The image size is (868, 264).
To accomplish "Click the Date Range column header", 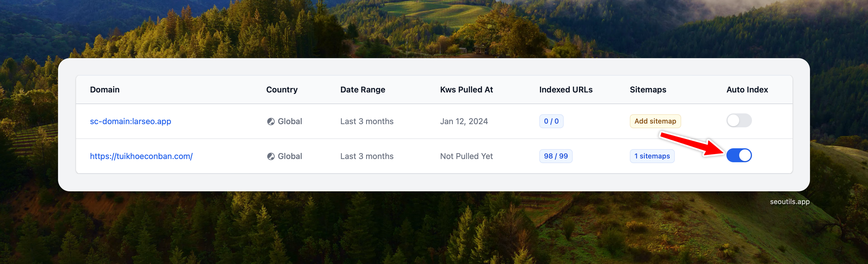I will (363, 90).
